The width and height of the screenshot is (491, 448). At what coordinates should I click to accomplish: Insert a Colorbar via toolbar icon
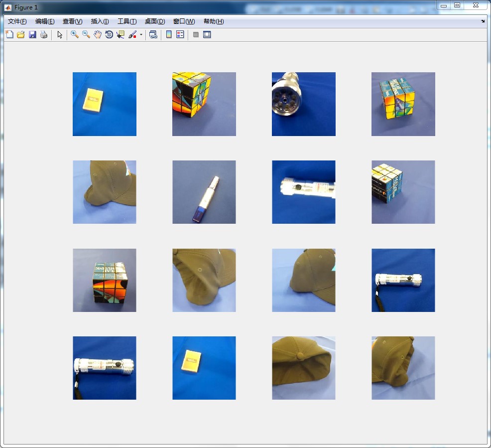click(169, 34)
